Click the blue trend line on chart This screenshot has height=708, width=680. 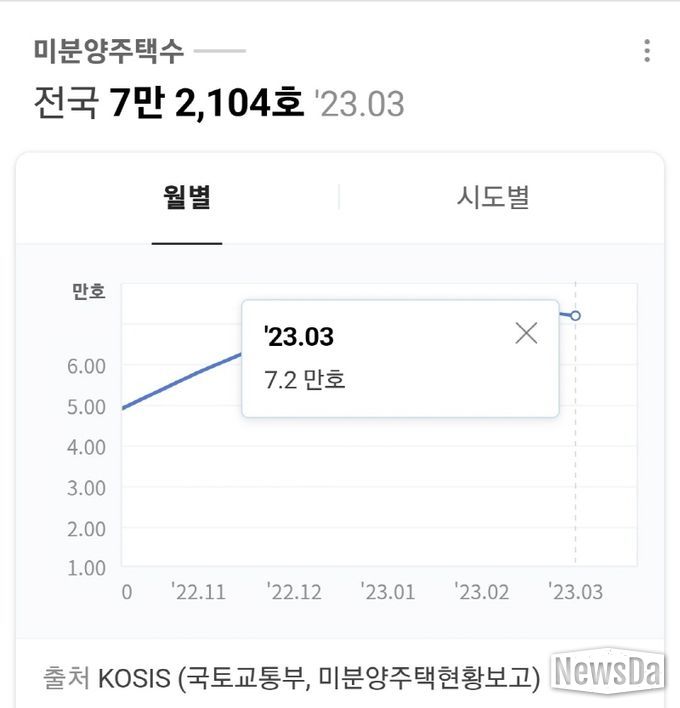182,381
